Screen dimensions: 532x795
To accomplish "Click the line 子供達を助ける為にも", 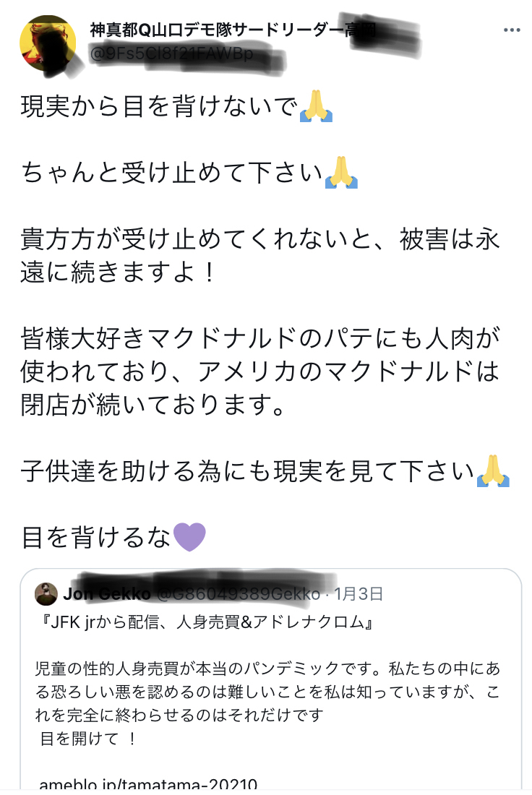I will (x=248, y=471).
